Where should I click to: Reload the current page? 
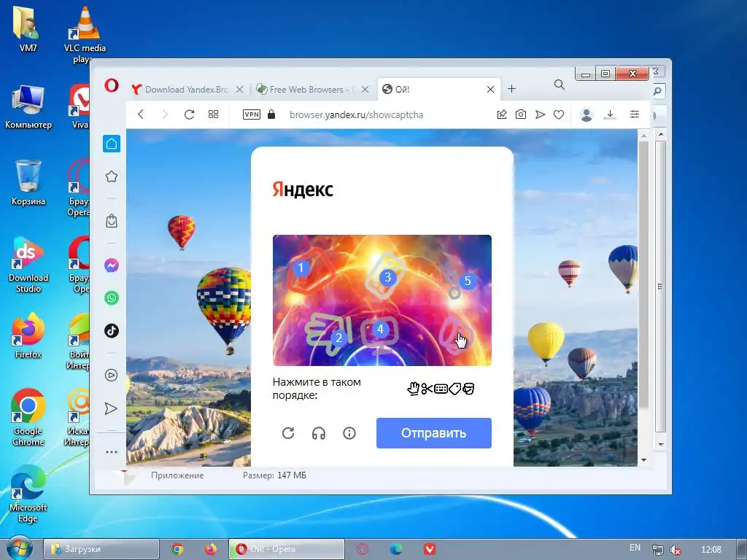189,114
